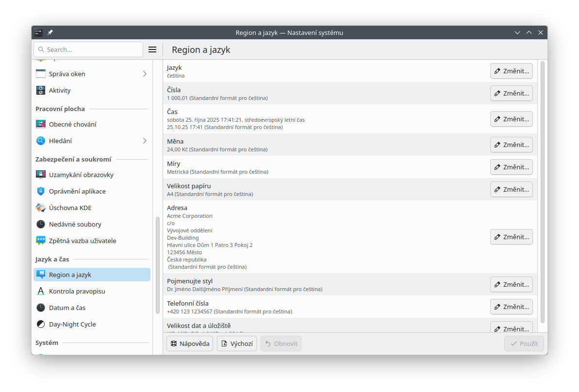Expand the Hledání submenu chevron

pos(145,141)
